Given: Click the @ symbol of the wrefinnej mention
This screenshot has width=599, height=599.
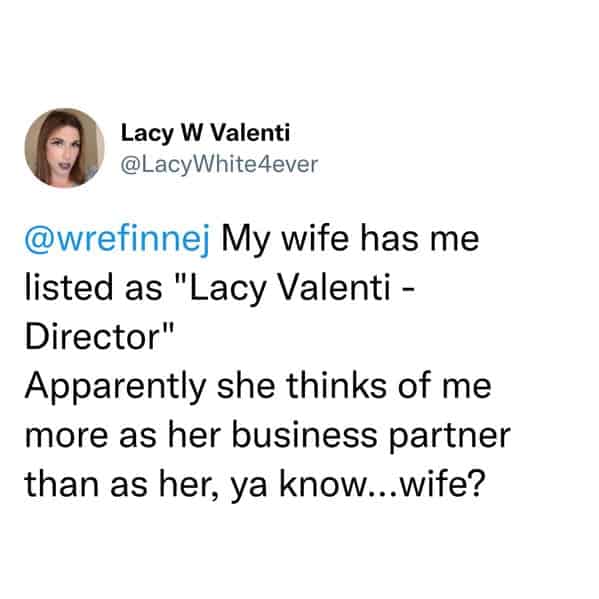Looking at the screenshot, I should [40, 240].
